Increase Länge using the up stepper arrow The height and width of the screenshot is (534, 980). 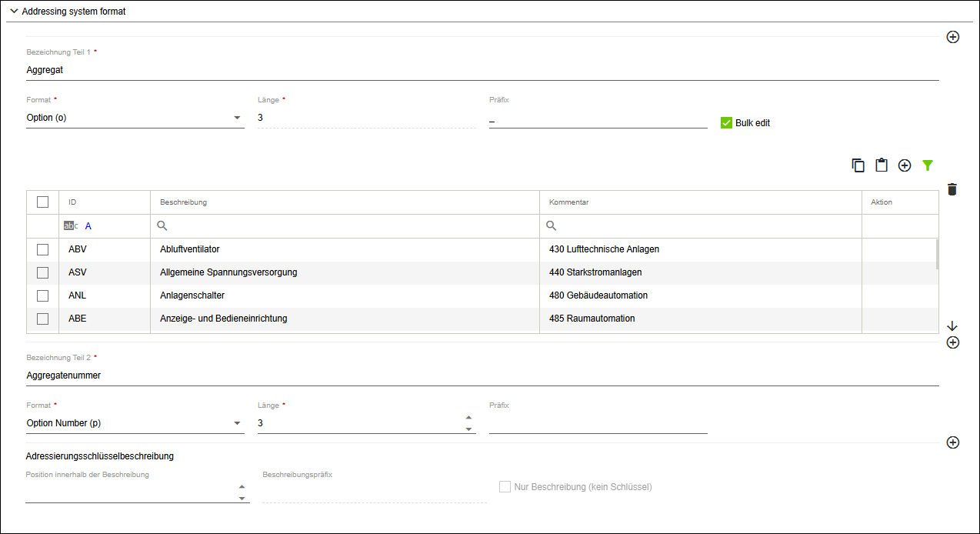tap(468, 416)
